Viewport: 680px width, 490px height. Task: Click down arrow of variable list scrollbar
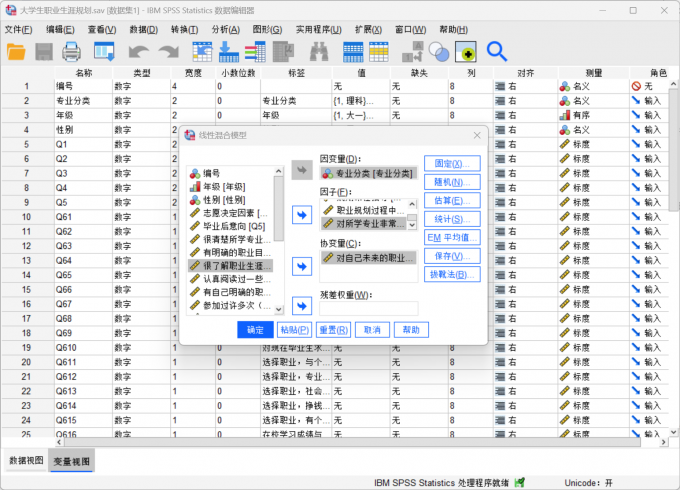click(x=279, y=309)
